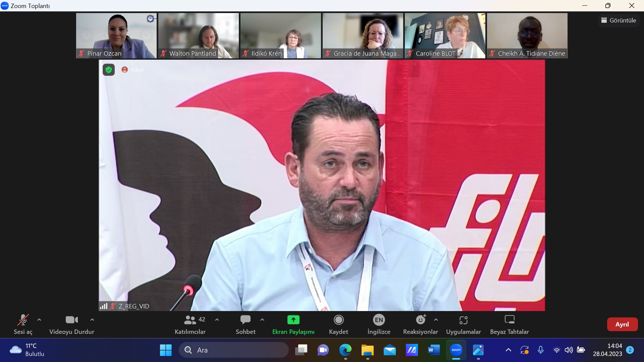Image resolution: width=644 pixels, height=362 pixels.
Task: Select Walton Pantland video thumbnail
Action: (x=199, y=36)
